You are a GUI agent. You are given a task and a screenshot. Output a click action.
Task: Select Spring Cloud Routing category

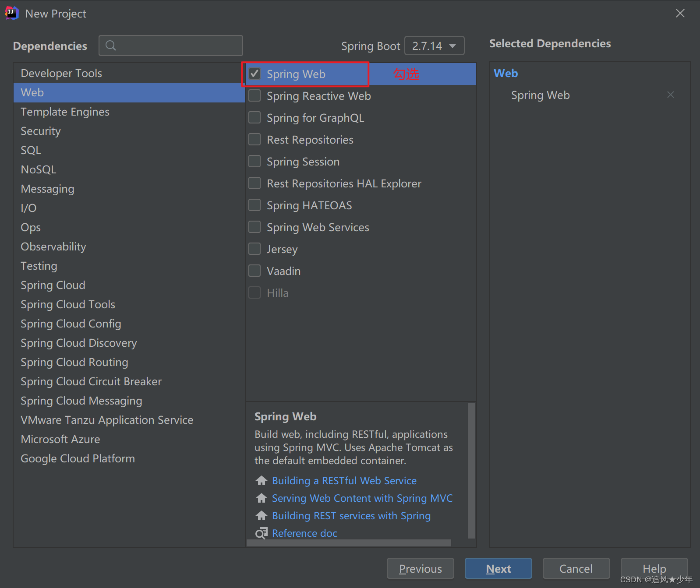(129, 362)
